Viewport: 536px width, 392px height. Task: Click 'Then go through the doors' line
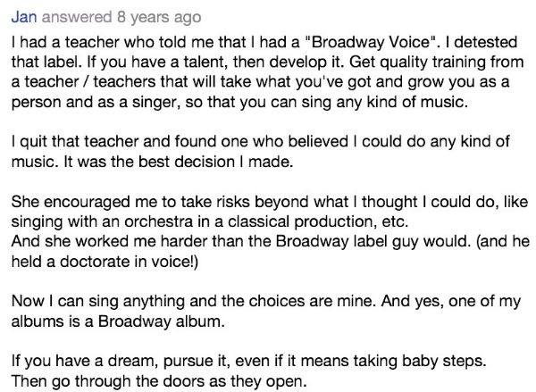159,381
